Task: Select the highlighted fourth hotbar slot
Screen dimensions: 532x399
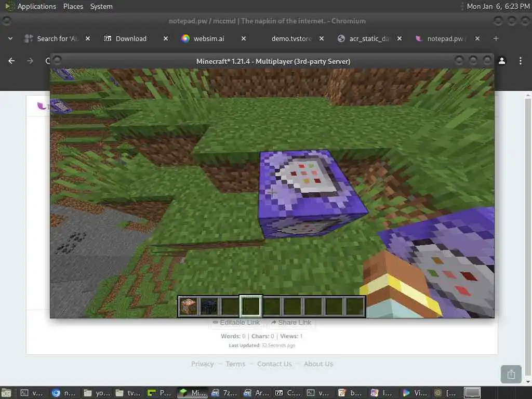Action: coord(251,306)
